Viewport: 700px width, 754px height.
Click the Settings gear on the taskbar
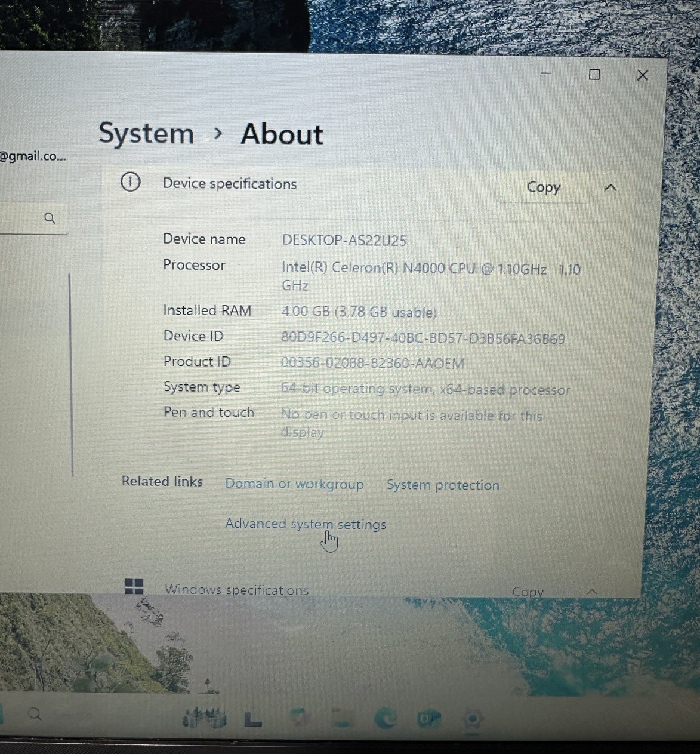[x=473, y=719]
